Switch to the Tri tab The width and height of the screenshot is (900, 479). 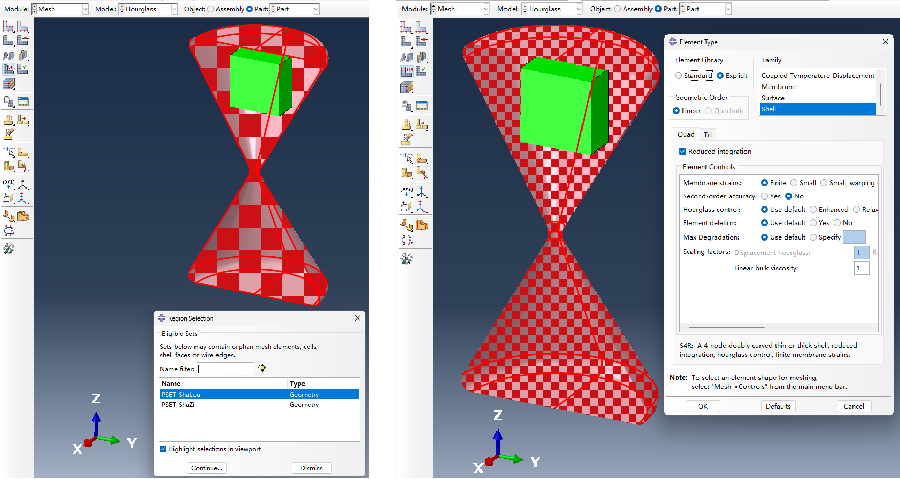[x=708, y=134]
